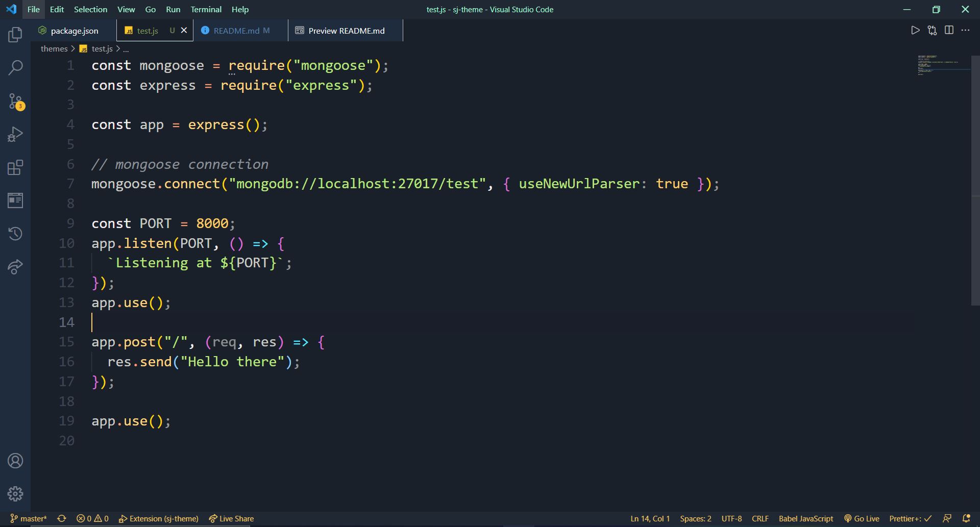Viewport: 980px width, 527px height.
Task: Synchronize changes with the sync icon
Action: (x=62, y=518)
